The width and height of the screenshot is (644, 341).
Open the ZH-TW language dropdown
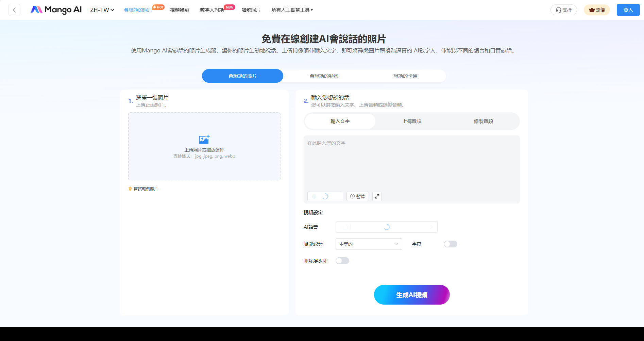click(x=102, y=10)
